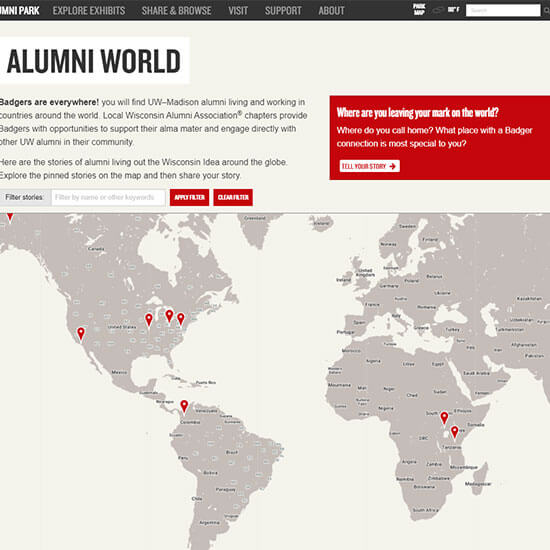The image size is (550, 550).
Task: Click the Canada label on the map
Action: (96, 249)
